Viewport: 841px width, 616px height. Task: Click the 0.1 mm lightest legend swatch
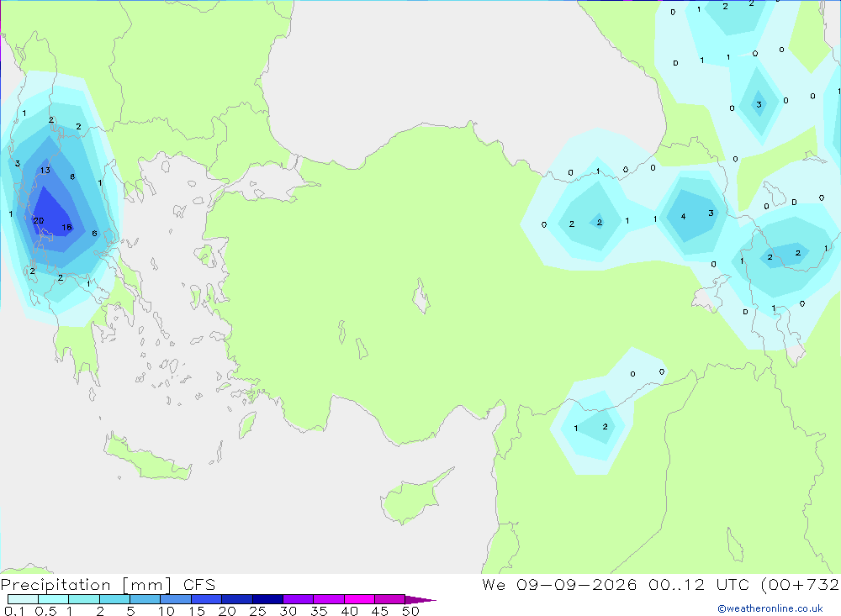pos(23,599)
